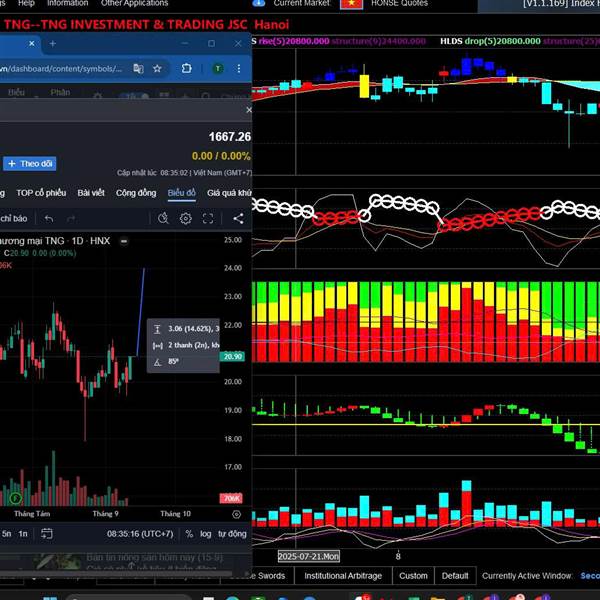Close the gray panel with X
Image resolution: width=600 pixels, height=600 pixels.
coord(249,110)
